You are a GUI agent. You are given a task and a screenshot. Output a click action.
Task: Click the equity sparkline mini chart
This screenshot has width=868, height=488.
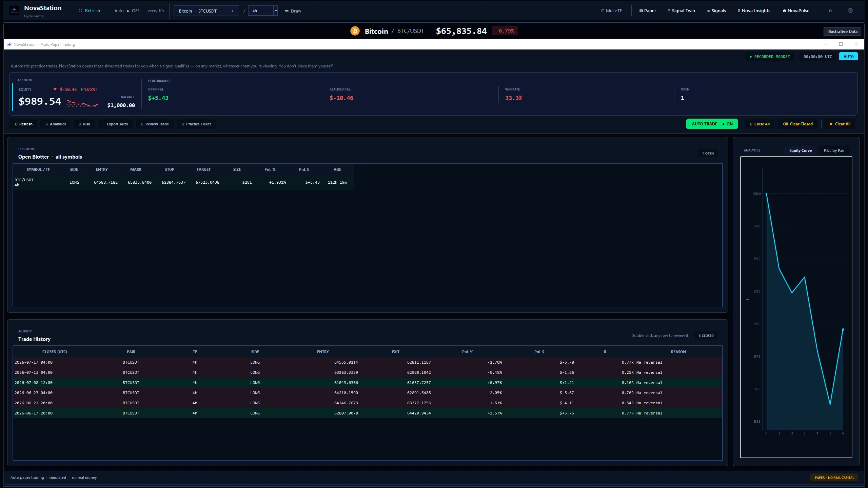[x=82, y=103]
